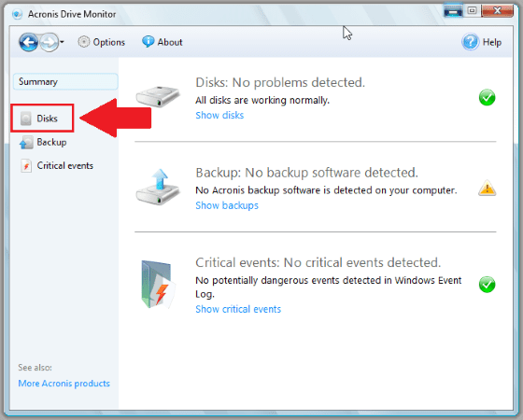
Task: Click the Acronis Drive Monitor title bar icon
Action: tap(17, 14)
